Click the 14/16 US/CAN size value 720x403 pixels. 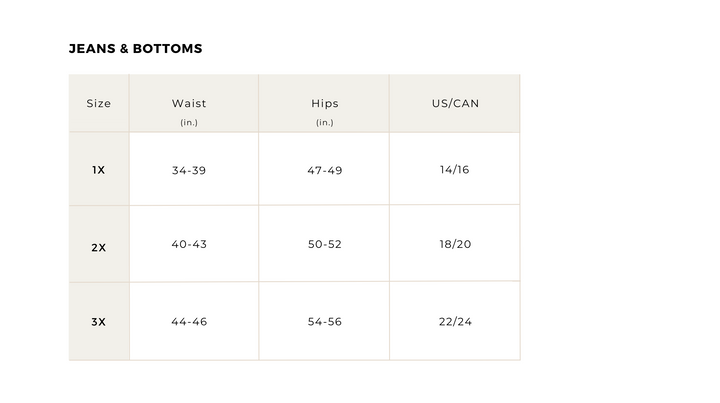point(454,170)
